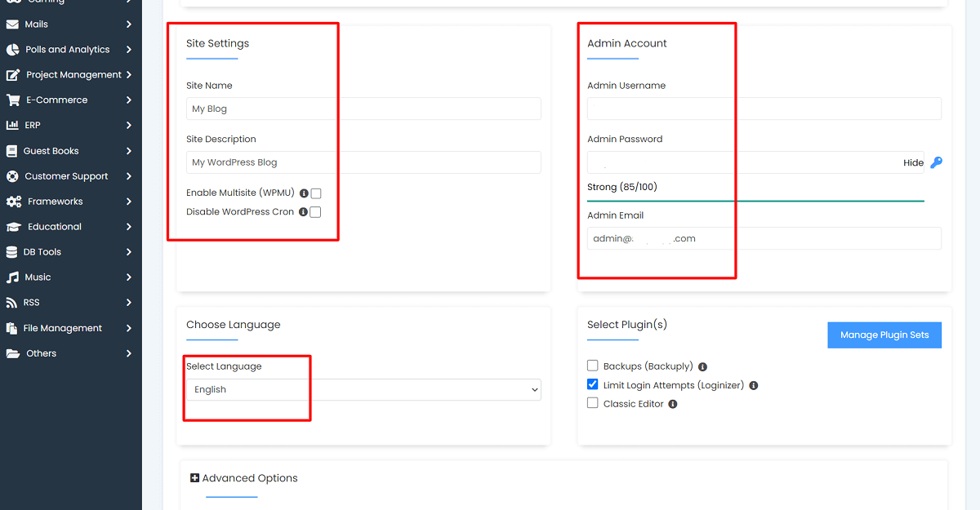Click the blue key icon to generate a password
980x510 pixels.
[x=936, y=162]
